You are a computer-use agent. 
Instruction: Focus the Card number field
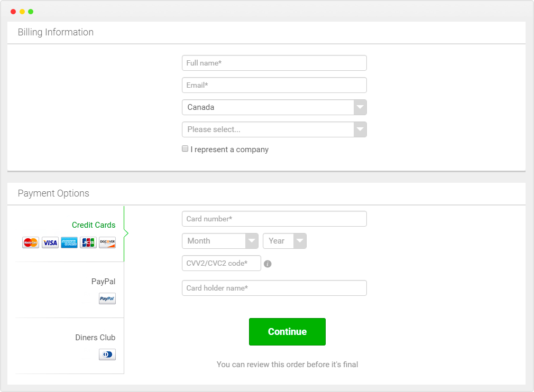point(274,219)
